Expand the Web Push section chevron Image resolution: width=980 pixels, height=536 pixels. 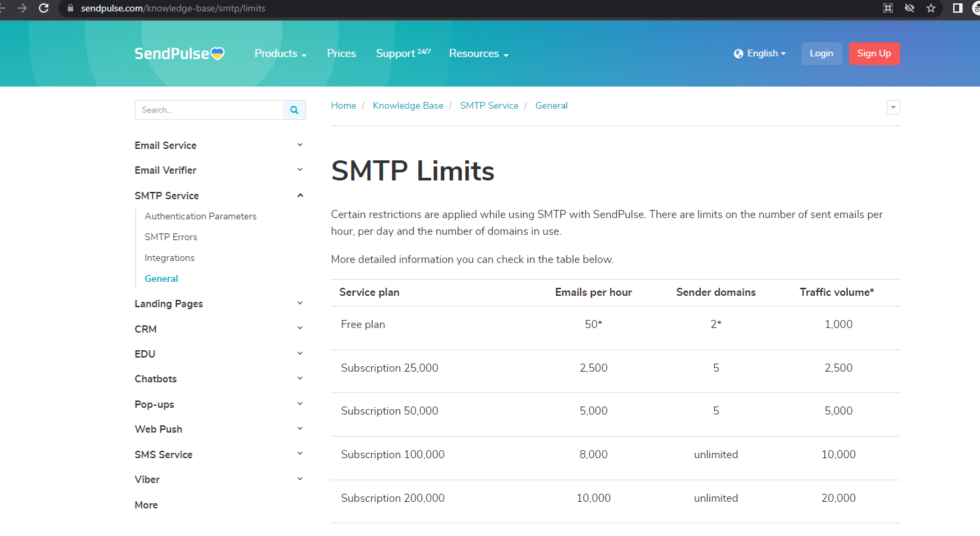(x=300, y=429)
